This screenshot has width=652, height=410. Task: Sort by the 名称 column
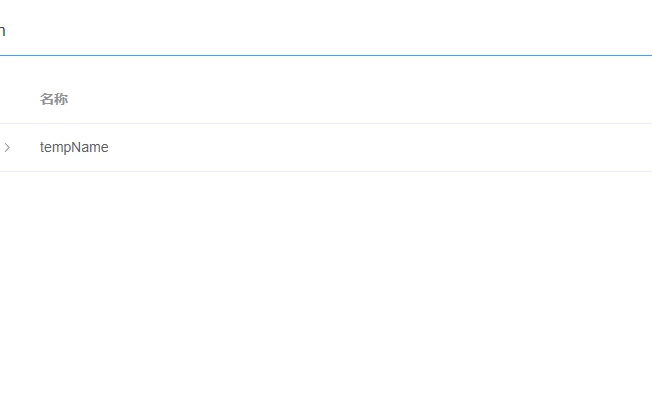point(54,100)
